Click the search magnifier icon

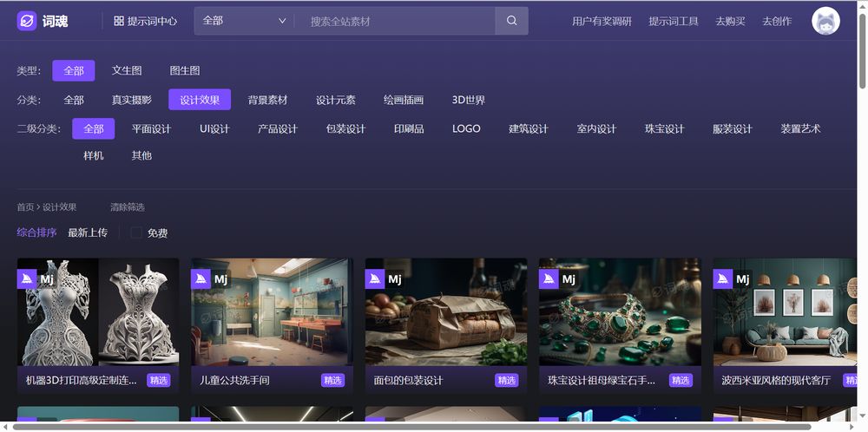[511, 21]
